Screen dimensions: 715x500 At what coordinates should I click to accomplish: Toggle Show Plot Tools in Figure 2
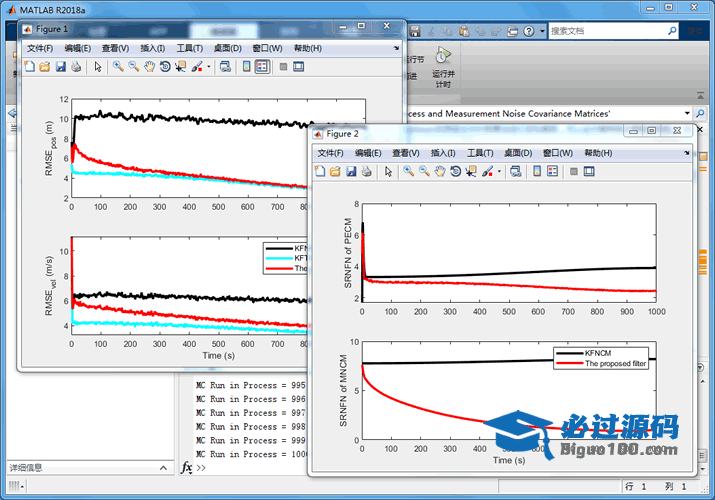pyautogui.click(x=589, y=171)
